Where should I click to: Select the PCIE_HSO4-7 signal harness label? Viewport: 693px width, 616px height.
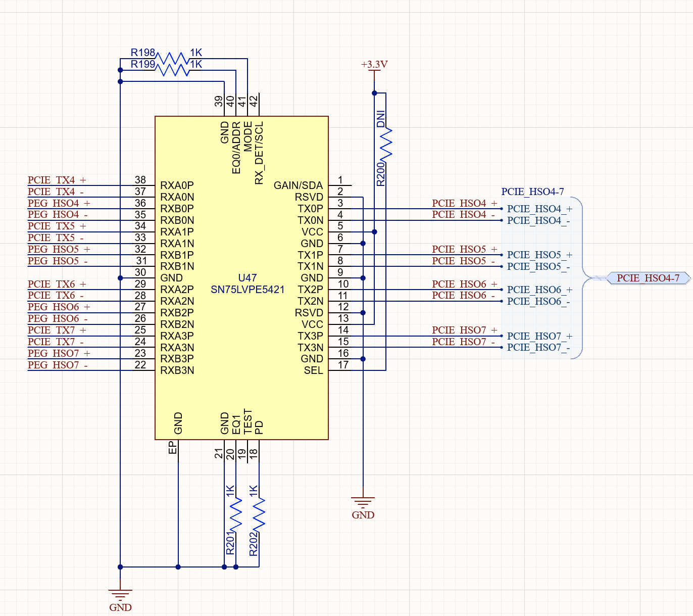tap(532, 192)
